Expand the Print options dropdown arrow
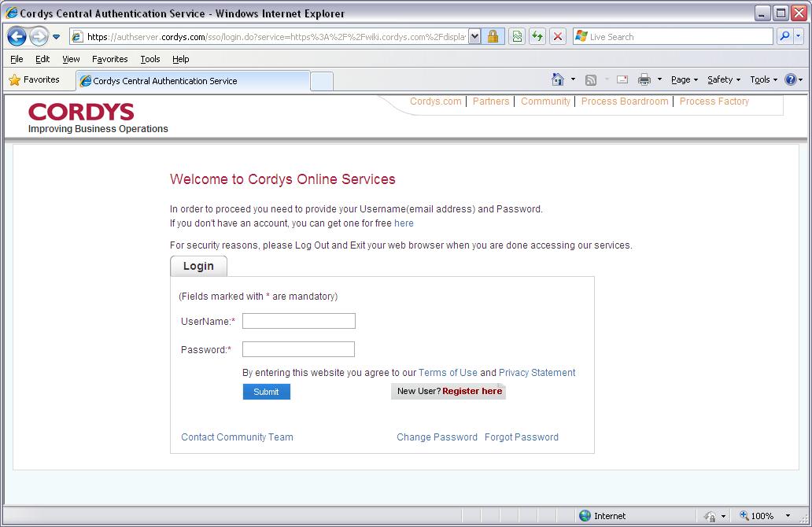Screen dimensions: 812x527 [x=659, y=79]
